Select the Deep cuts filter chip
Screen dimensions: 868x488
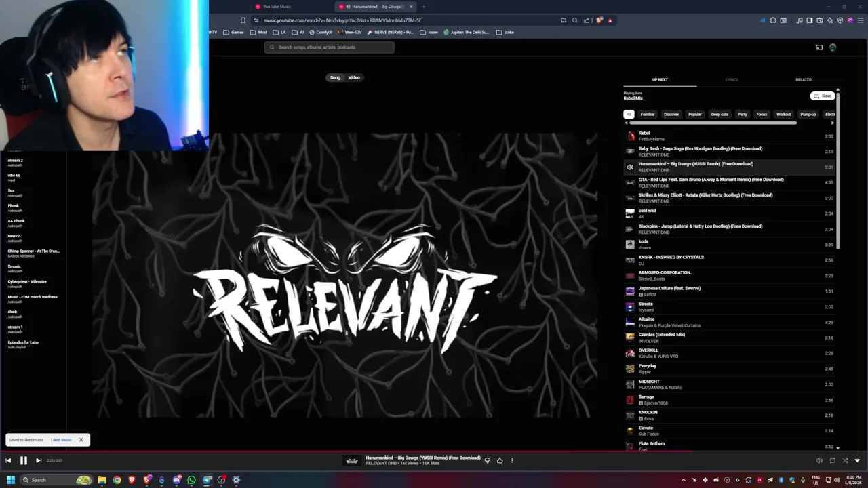pos(719,114)
